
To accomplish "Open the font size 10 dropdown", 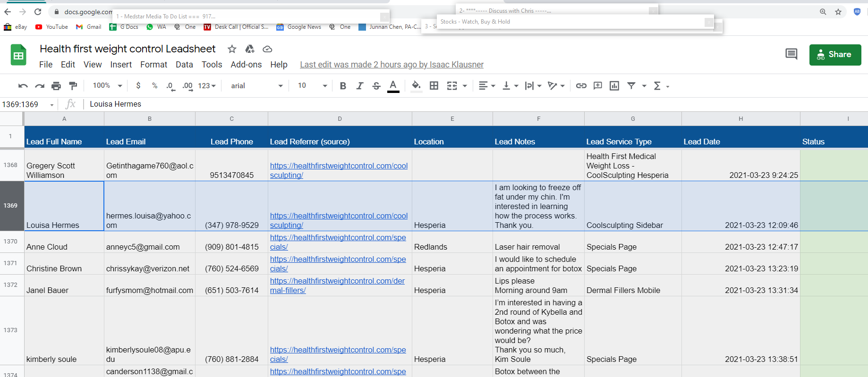I will tap(312, 85).
